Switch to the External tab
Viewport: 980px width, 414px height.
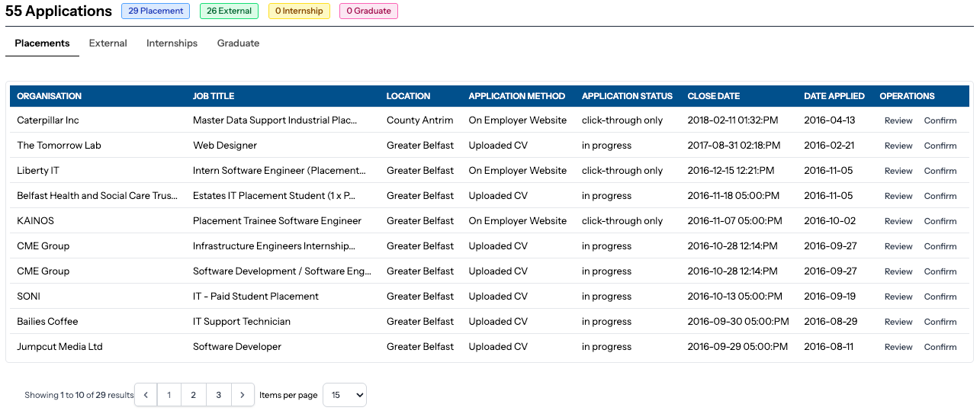(108, 43)
